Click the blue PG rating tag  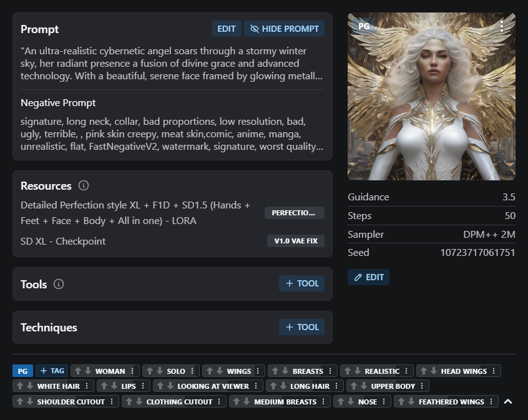[22, 371]
